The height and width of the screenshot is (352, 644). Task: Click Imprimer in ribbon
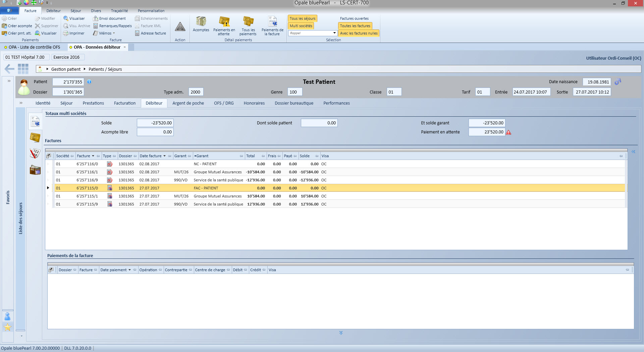[x=74, y=33]
